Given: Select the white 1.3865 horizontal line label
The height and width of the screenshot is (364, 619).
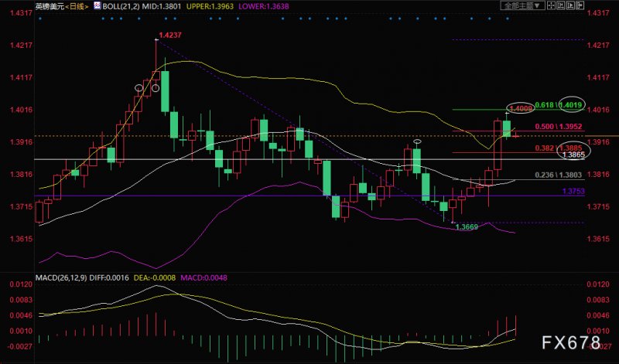Looking at the screenshot, I should (x=573, y=155).
